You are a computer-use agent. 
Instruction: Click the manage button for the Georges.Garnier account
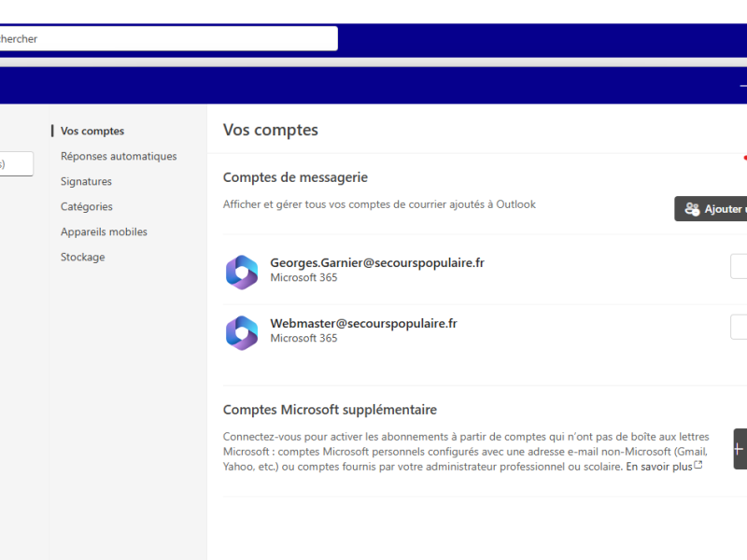point(739,266)
